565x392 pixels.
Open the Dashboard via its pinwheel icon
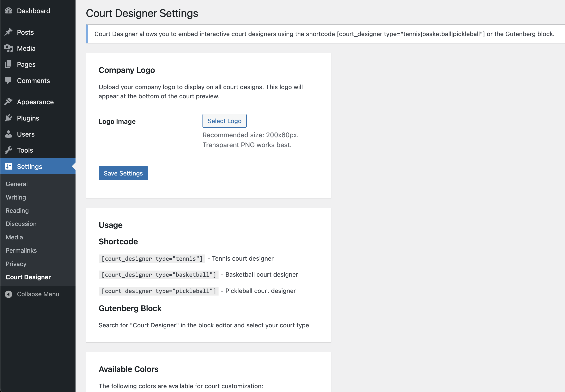tap(9, 11)
